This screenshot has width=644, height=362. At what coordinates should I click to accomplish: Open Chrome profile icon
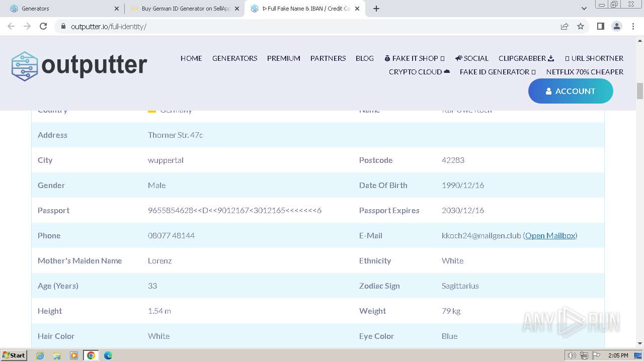point(616,26)
